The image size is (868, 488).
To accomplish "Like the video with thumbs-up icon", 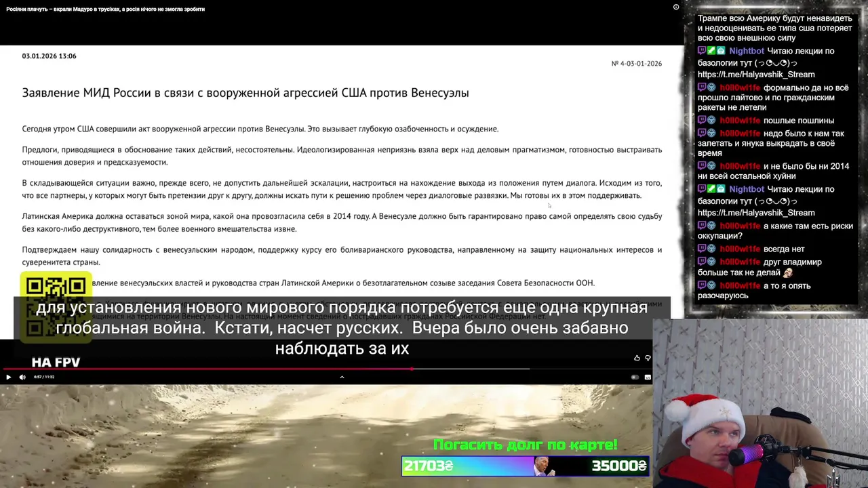I will [637, 358].
